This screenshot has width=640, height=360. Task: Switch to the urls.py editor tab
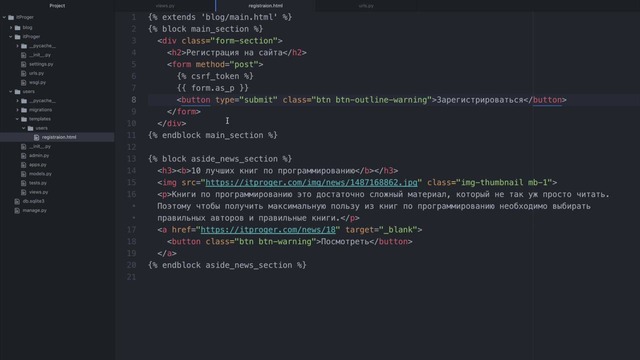[x=366, y=6]
